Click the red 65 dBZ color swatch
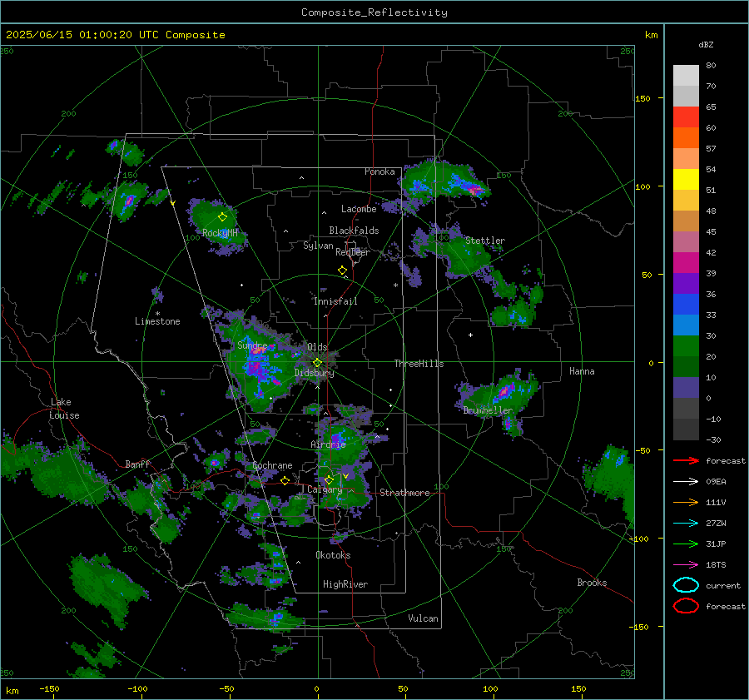This screenshot has height=700, width=749. [686, 117]
